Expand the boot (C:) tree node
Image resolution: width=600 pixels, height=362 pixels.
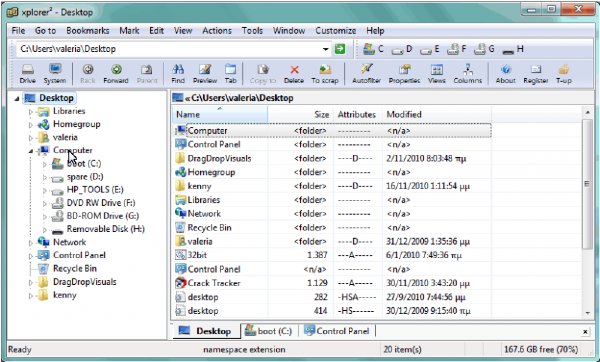(45, 164)
